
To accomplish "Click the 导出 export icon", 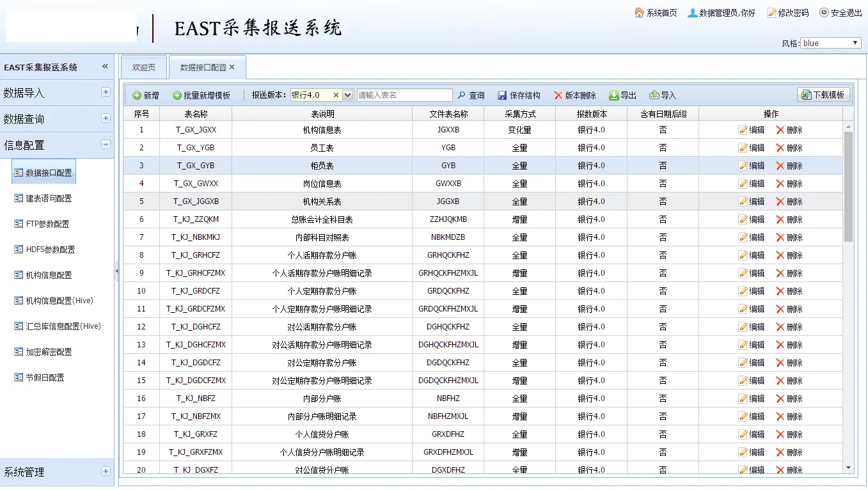I will pyautogui.click(x=613, y=95).
